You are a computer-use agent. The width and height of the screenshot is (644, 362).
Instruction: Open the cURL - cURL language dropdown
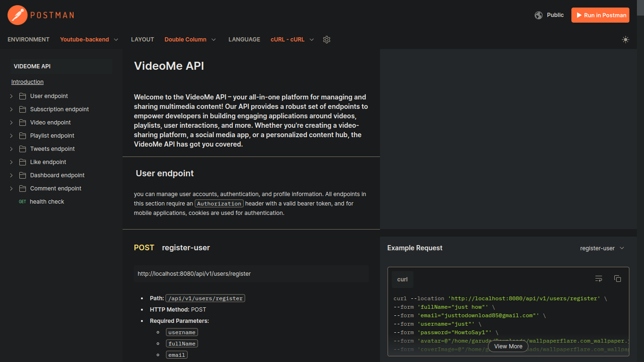tap(292, 40)
